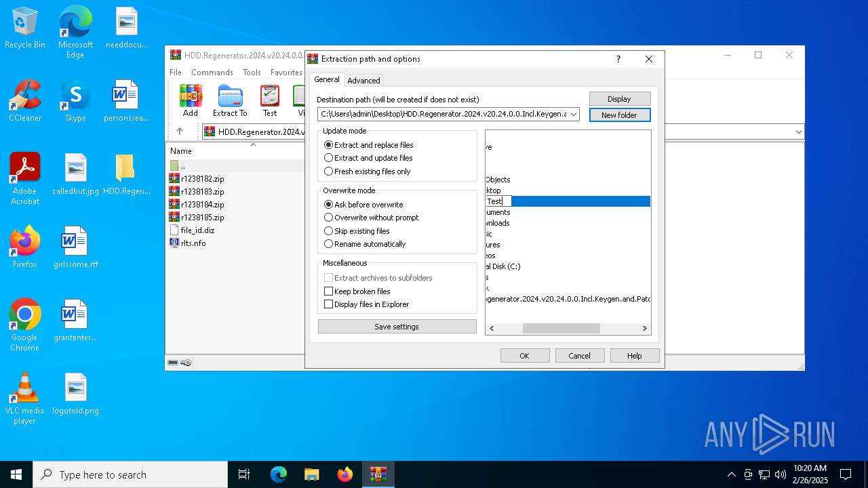868x488 pixels.
Task: Click the folder tree scroll-left arrow
Action: pyautogui.click(x=492, y=329)
